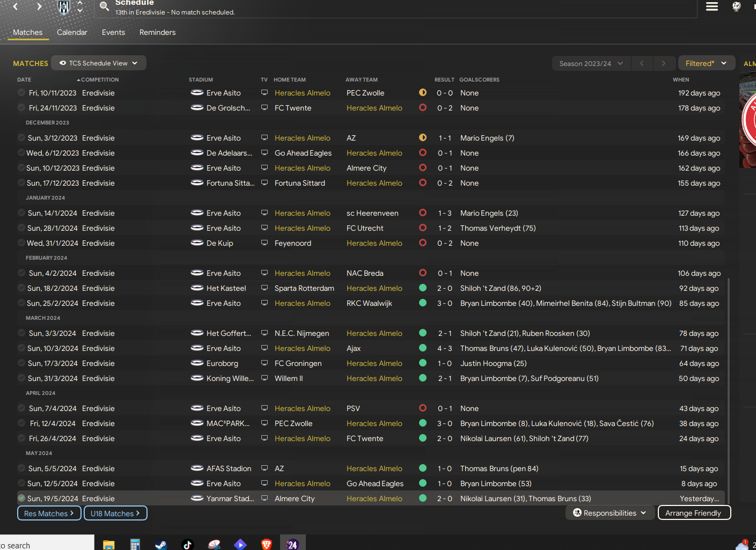Go forward with the right arrow
This screenshot has width=756, height=550.
coord(39,6)
